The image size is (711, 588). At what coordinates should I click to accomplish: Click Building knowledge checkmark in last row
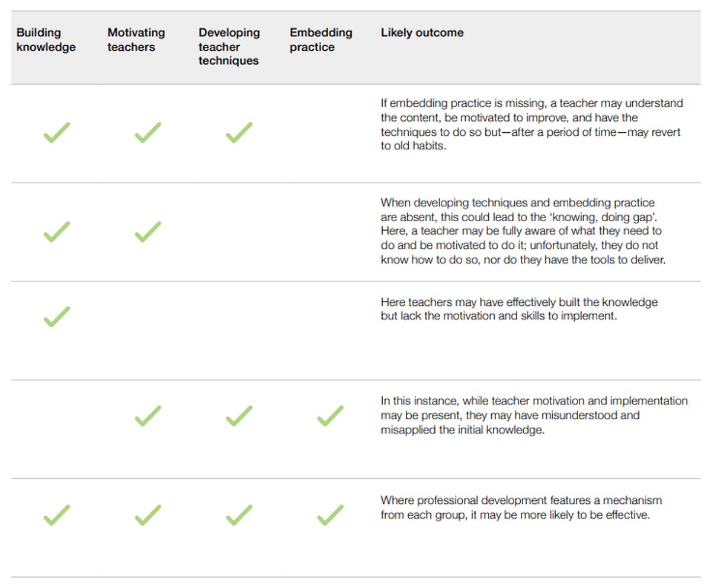pos(57,514)
